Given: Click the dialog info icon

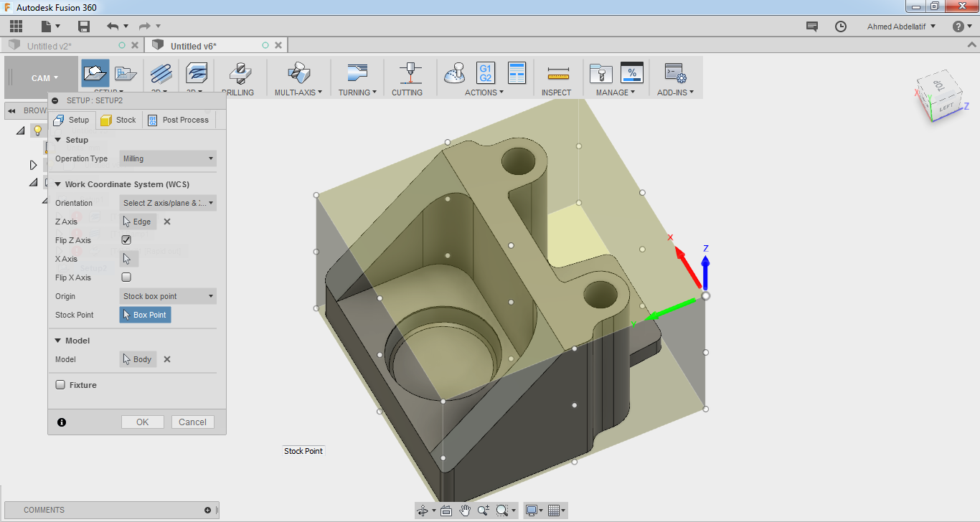Looking at the screenshot, I should pos(62,422).
